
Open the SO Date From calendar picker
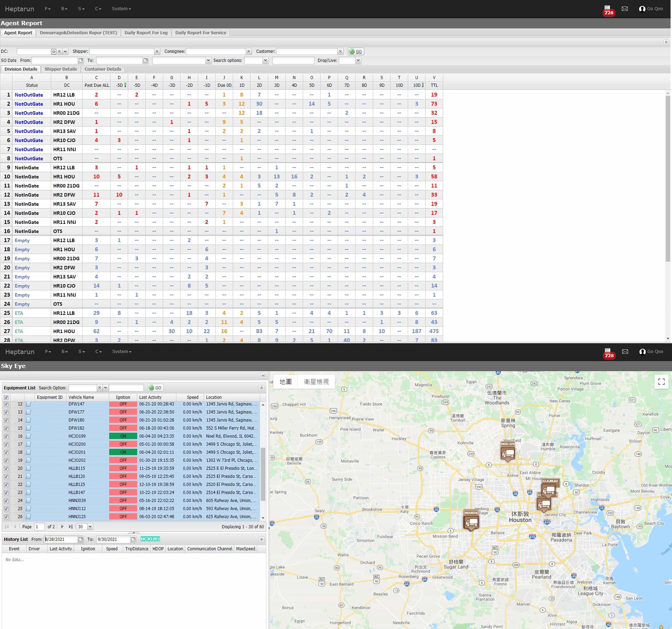tap(81, 61)
